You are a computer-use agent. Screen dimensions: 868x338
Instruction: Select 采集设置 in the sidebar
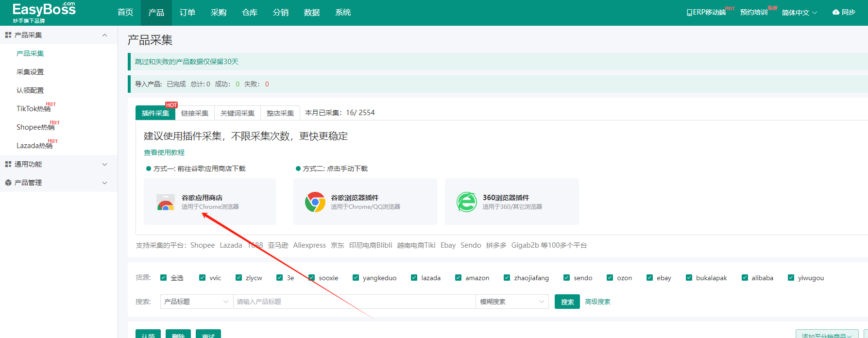pyautogui.click(x=30, y=72)
